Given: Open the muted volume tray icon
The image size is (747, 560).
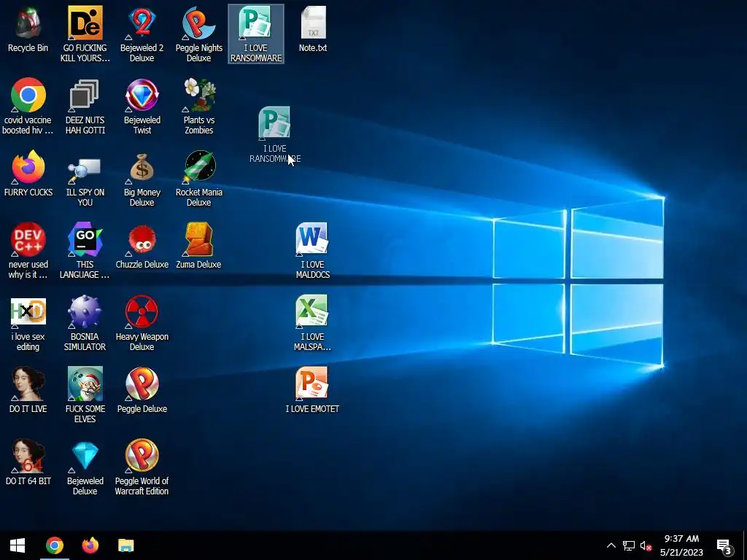Looking at the screenshot, I should 646,545.
